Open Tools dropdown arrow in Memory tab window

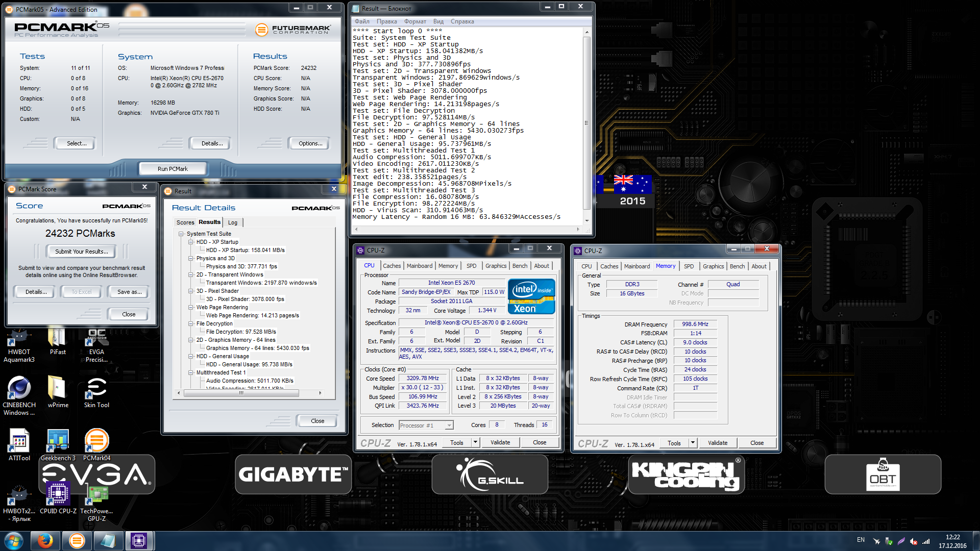click(693, 443)
